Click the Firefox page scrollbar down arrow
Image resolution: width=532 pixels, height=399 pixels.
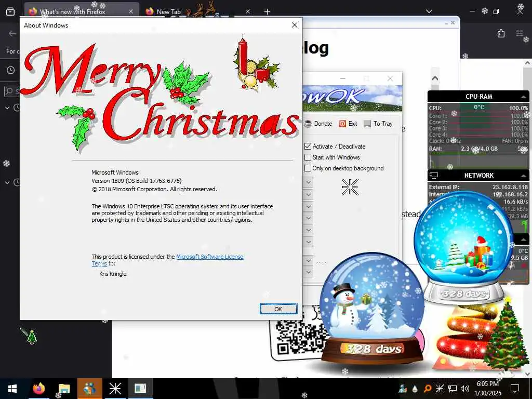[527, 374]
